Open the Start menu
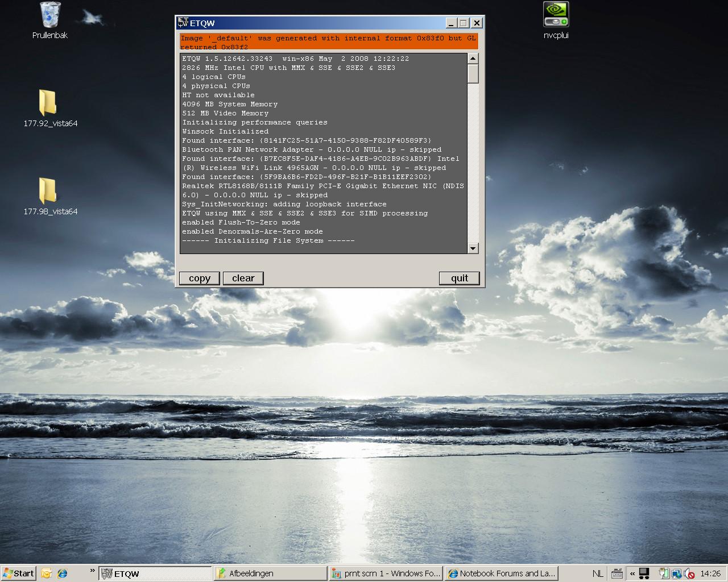This screenshot has height=582, width=728. [18, 573]
